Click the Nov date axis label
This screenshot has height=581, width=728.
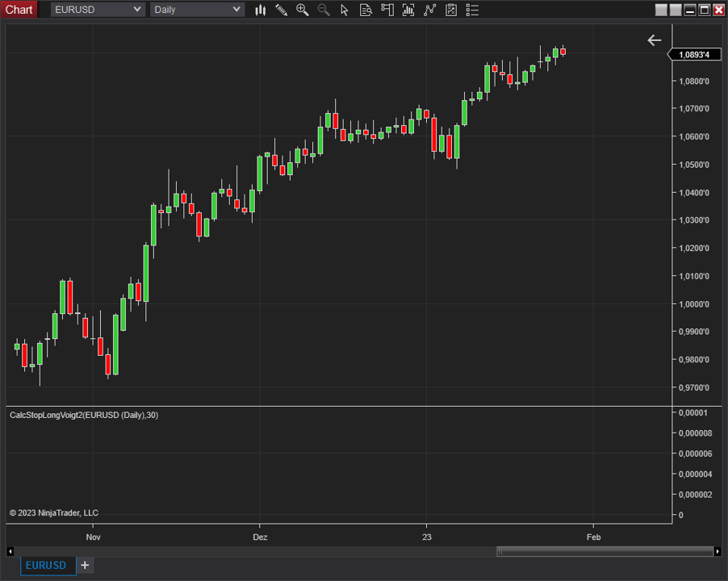(93, 537)
